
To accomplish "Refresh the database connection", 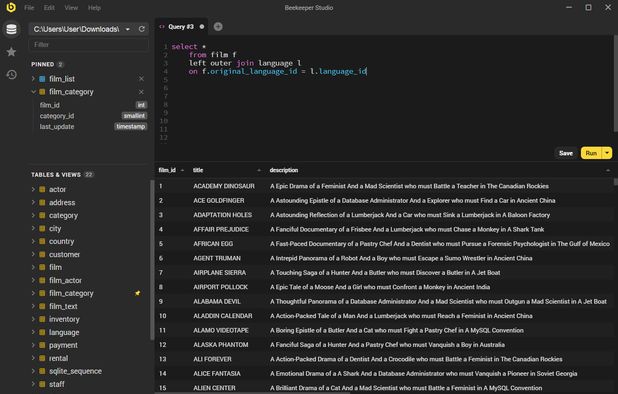I will [x=142, y=29].
